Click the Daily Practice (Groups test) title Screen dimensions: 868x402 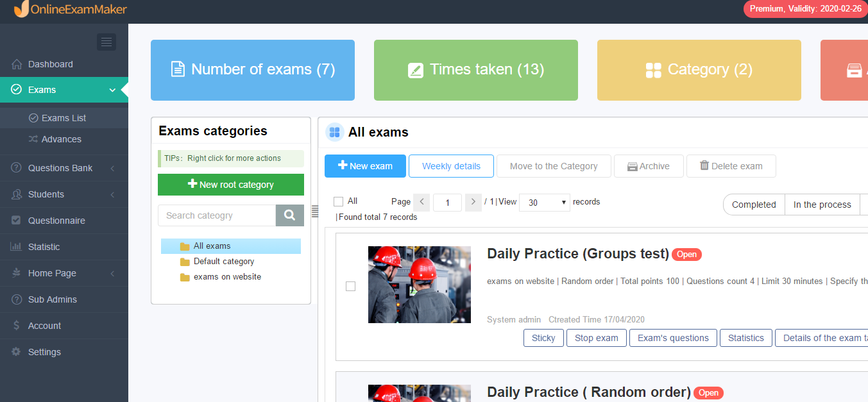click(x=578, y=254)
